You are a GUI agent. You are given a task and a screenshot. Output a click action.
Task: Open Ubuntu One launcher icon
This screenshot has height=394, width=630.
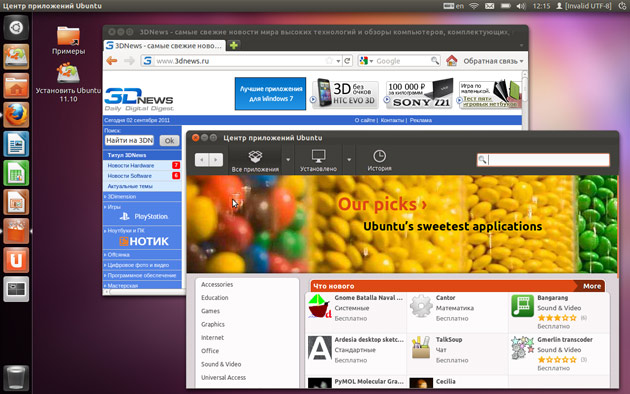pyautogui.click(x=16, y=260)
